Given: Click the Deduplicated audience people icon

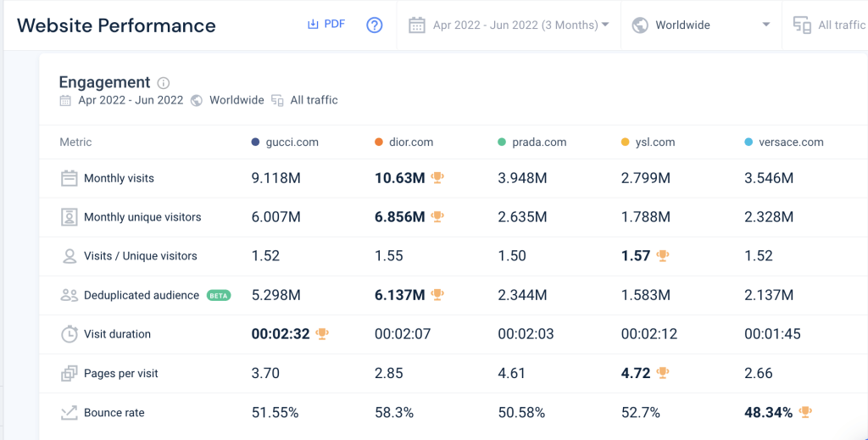Looking at the screenshot, I should (x=70, y=295).
